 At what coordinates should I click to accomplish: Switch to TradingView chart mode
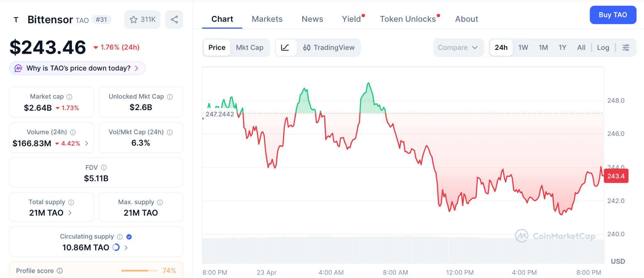click(x=329, y=47)
